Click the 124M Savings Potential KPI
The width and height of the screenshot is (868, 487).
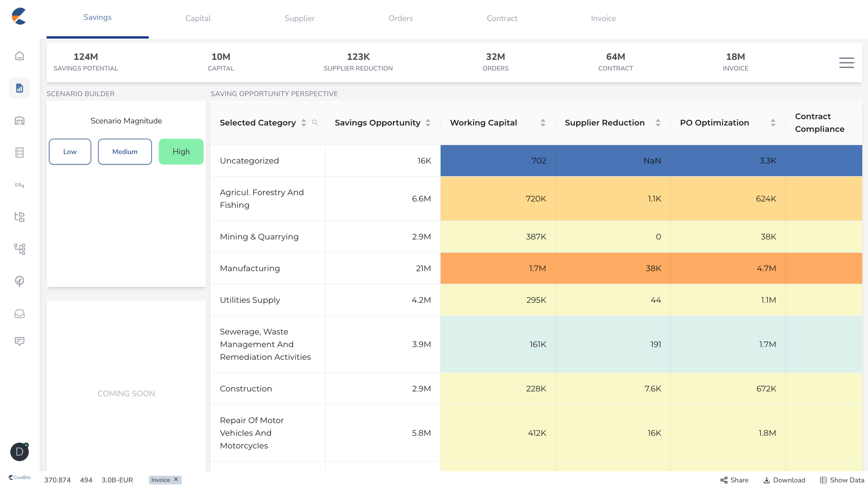point(85,62)
